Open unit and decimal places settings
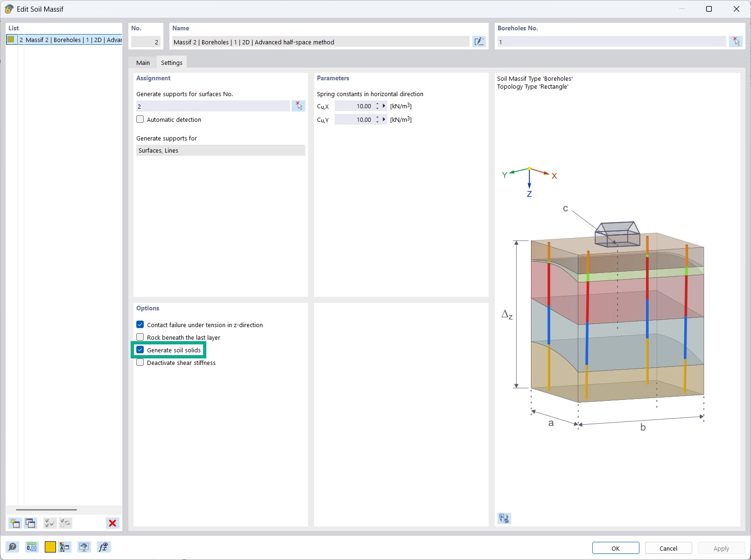Image resolution: width=751 pixels, height=560 pixels. [31, 547]
